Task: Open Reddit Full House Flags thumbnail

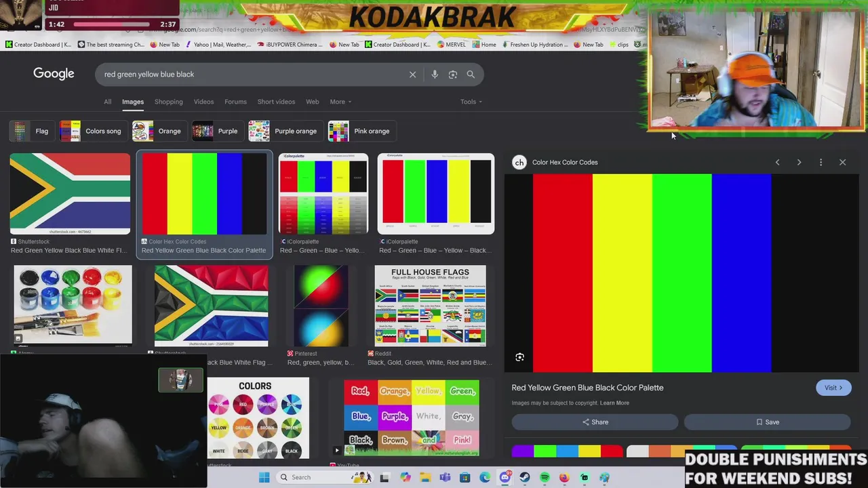Action: tap(431, 306)
